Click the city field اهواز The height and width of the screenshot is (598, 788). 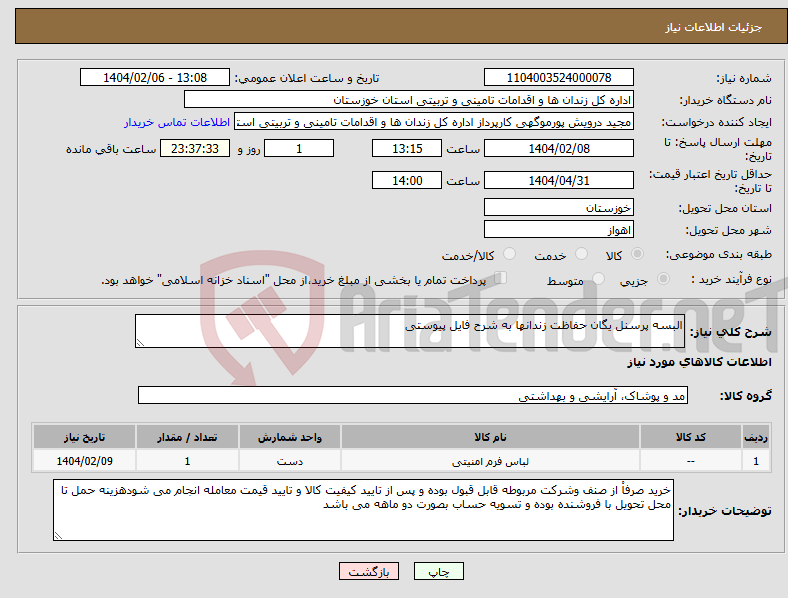click(x=558, y=230)
